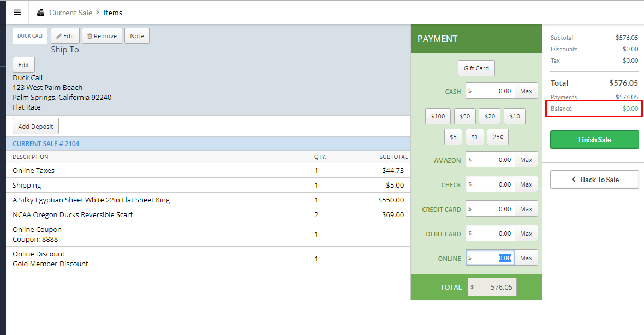The height and width of the screenshot is (335, 644).
Task: Select the Shipping line item
Action: pos(208,185)
